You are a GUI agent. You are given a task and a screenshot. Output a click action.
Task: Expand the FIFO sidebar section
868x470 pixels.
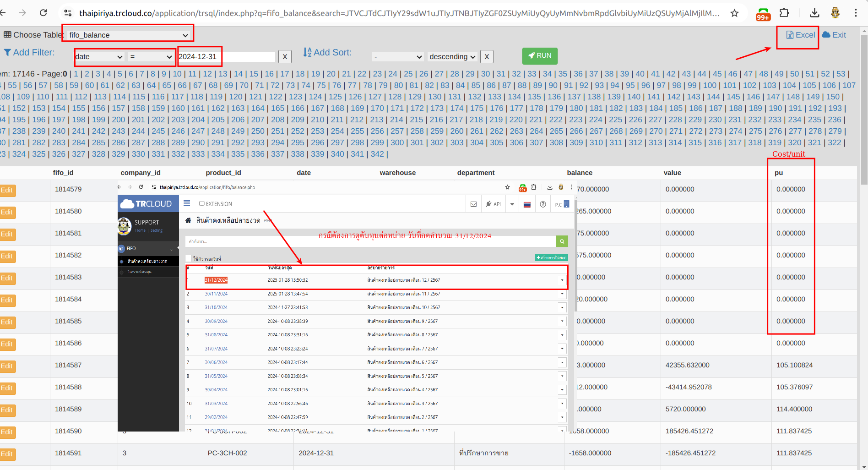(148, 248)
